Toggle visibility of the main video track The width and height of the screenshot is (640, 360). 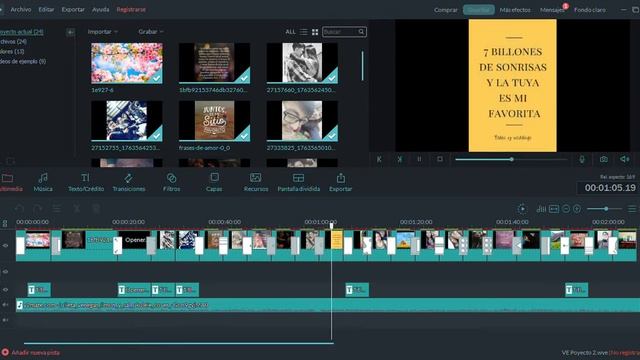(x=5, y=246)
